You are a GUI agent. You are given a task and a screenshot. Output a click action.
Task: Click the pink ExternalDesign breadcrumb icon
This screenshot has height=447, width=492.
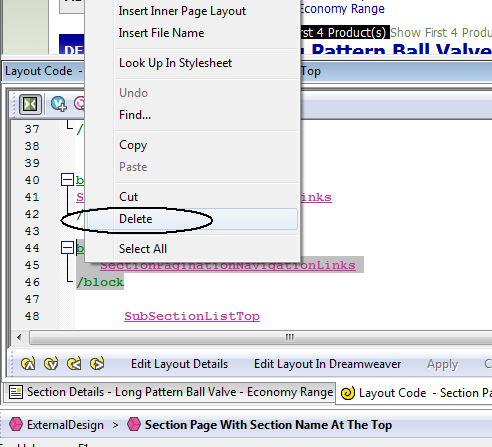point(16,424)
